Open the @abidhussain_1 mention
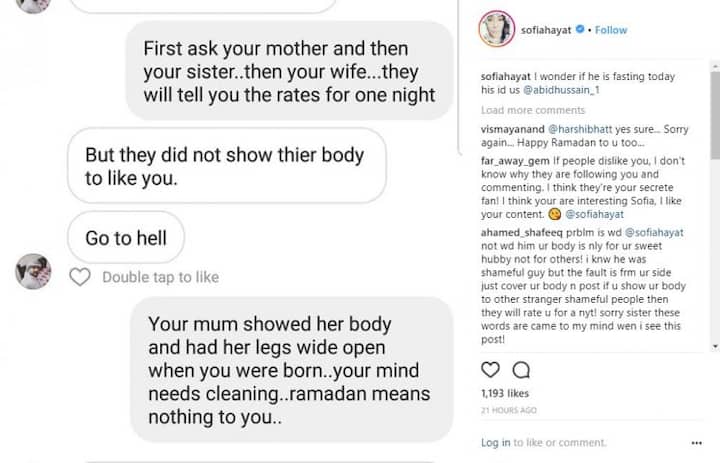This screenshot has width=720, height=463. coord(561,90)
